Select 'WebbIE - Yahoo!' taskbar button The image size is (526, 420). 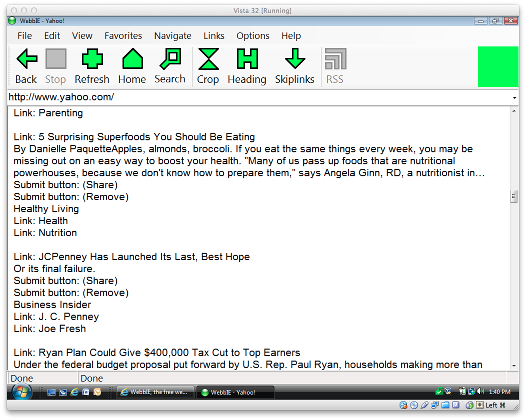[x=235, y=392]
